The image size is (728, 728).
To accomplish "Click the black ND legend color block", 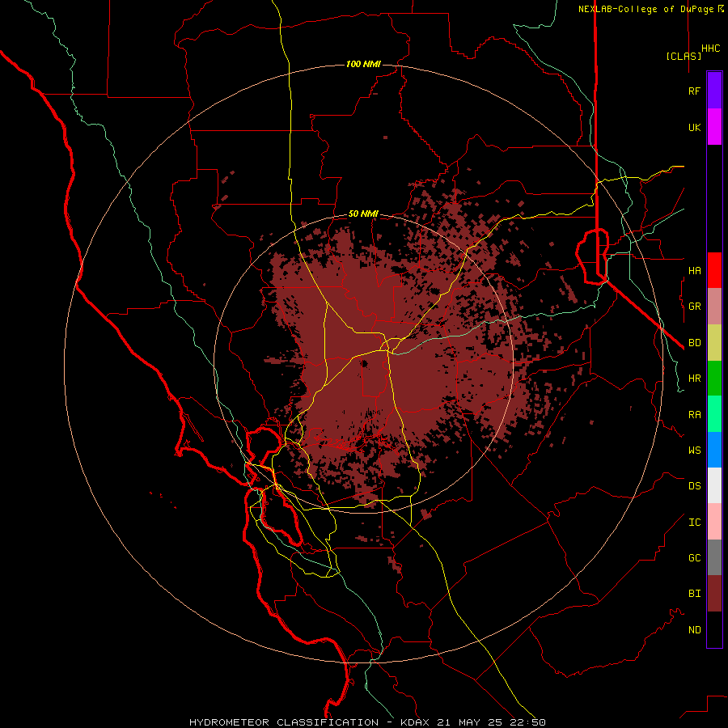I will [x=714, y=629].
